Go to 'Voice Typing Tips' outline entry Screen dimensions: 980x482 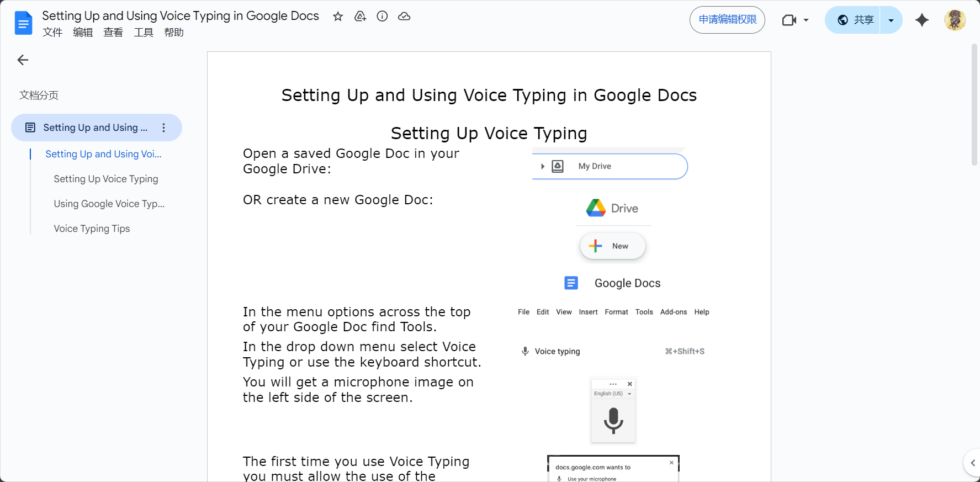(92, 229)
